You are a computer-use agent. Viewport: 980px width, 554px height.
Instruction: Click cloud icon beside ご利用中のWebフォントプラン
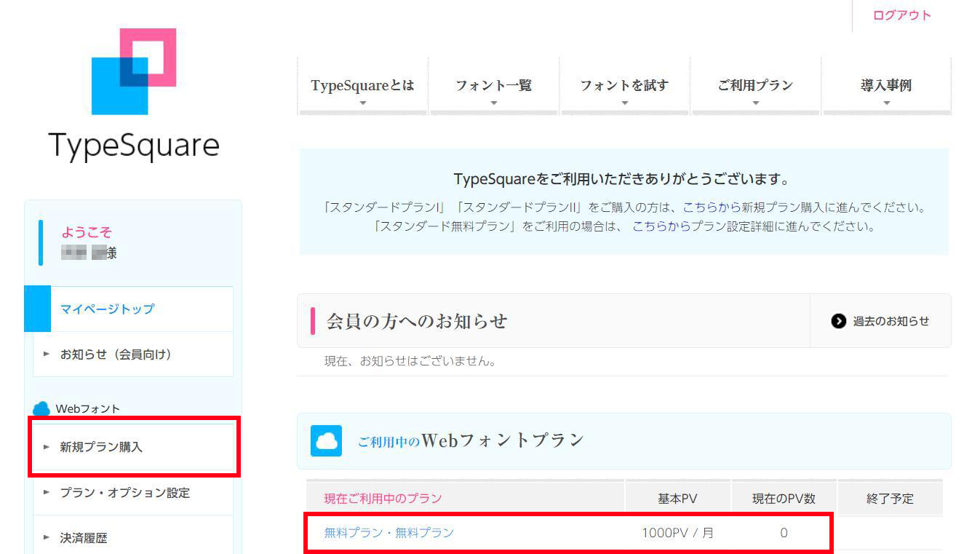point(326,440)
